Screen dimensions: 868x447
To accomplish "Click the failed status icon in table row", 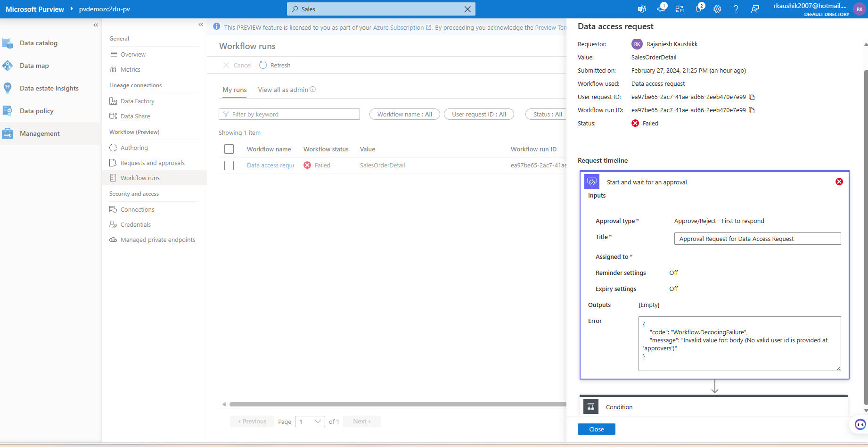I will [307, 165].
